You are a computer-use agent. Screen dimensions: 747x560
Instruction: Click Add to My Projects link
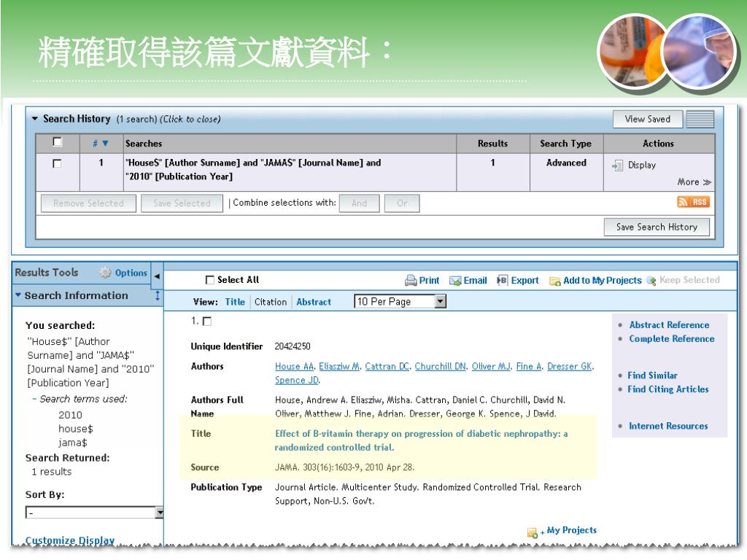pos(602,281)
